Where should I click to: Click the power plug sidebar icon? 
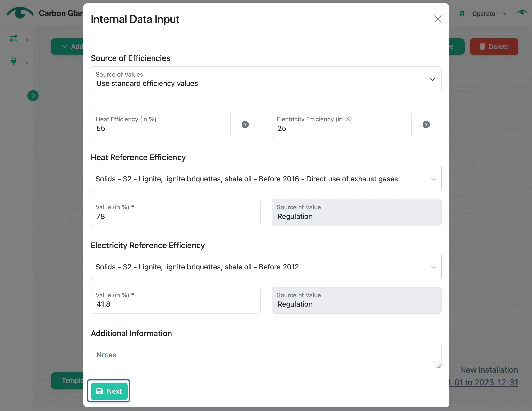coord(13,61)
